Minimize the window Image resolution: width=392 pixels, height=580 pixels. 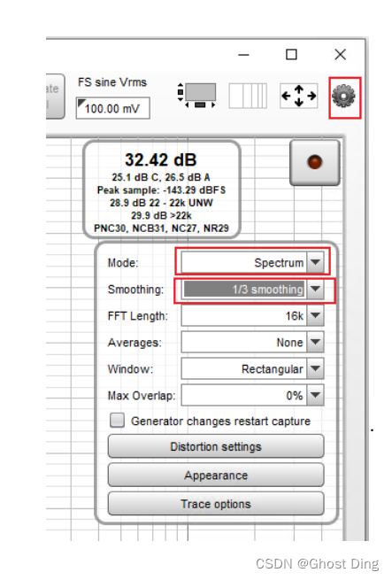coord(243,55)
